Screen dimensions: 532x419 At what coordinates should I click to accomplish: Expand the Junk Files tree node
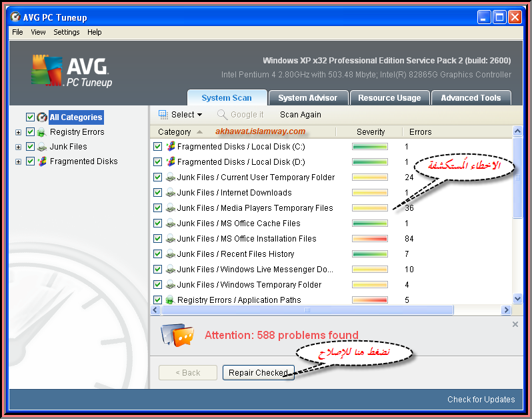(18, 147)
